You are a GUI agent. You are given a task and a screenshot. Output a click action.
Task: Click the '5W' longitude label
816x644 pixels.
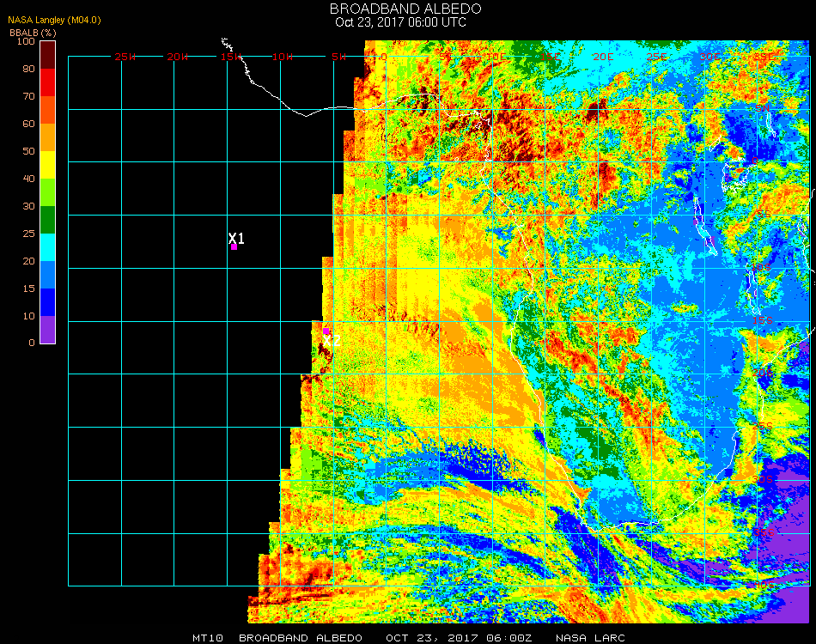tap(338, 57)
